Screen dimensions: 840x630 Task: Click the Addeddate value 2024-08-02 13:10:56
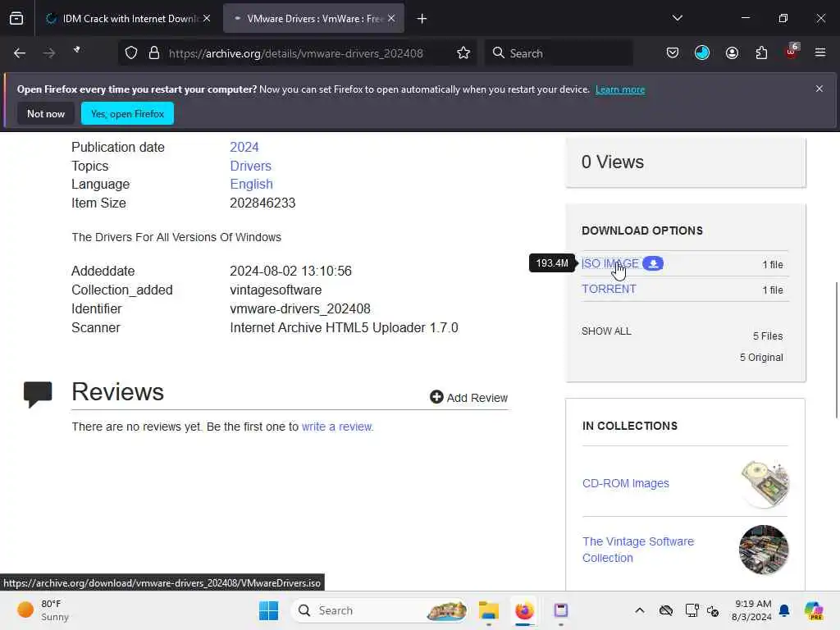click(291, 271)
